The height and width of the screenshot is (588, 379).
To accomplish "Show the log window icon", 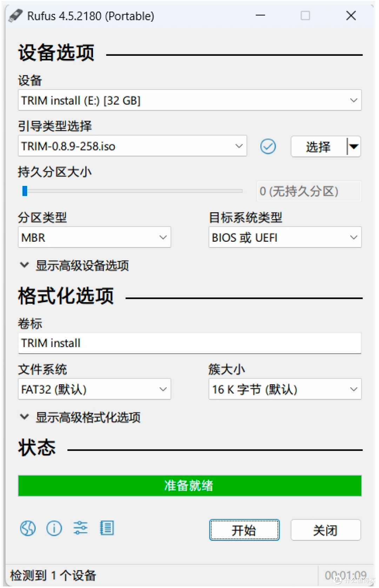I will click(107, 528).
